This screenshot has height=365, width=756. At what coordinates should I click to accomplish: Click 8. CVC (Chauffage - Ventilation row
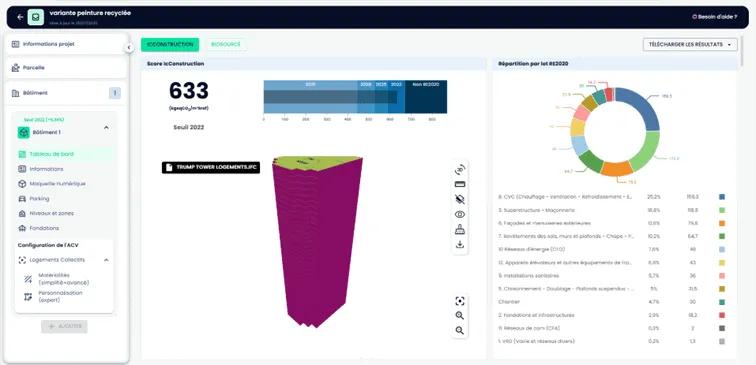point(611,197)
